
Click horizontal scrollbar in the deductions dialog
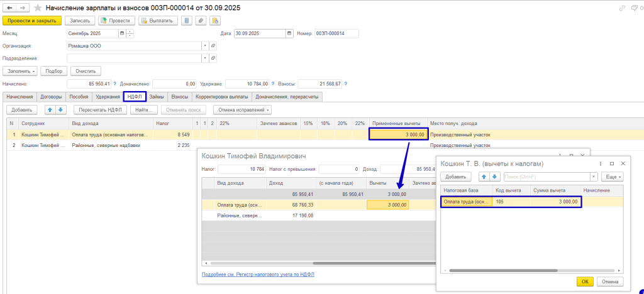pyautogui.click(x=503, y=270)
